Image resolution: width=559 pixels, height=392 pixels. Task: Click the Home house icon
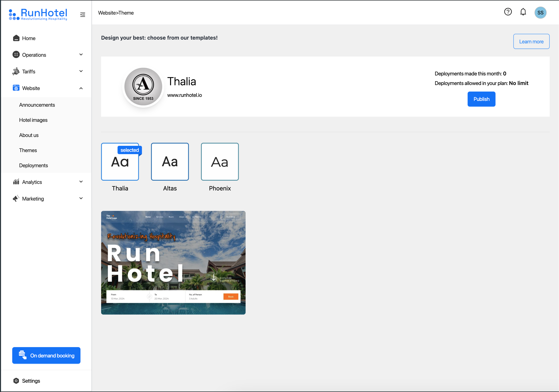tap(16, 38)
